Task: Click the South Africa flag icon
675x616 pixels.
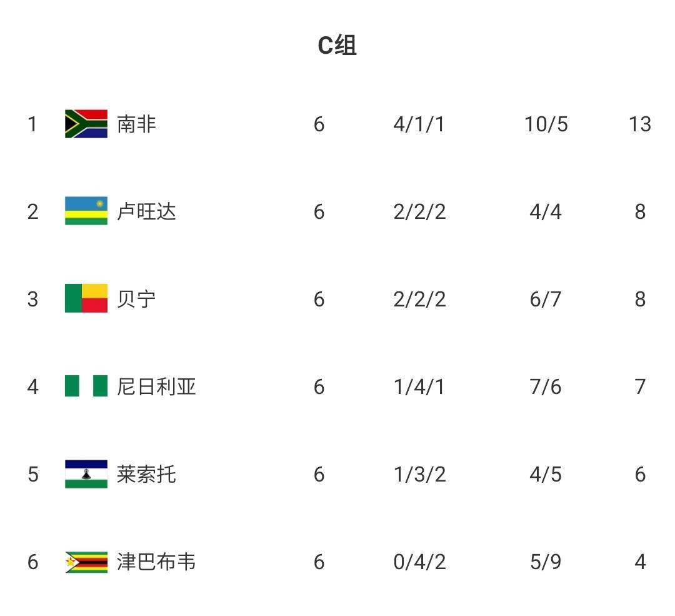Action: click(x=86, y=124)
